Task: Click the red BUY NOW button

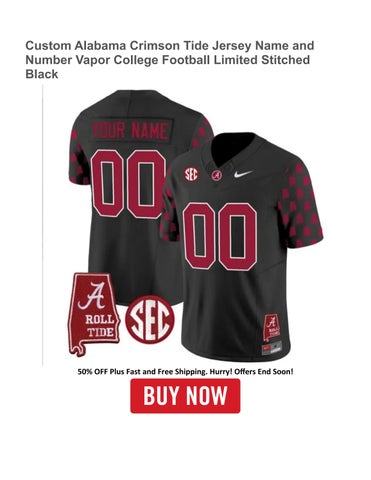Action: pyautogui.click(x=185, y=396)
